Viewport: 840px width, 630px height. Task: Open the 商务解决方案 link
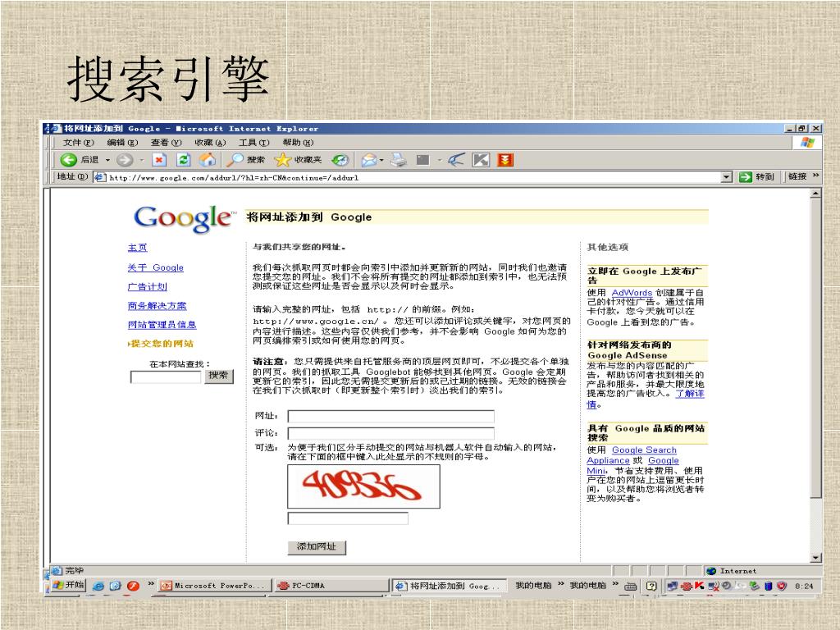pyautogui.click(x=157, y=306)
